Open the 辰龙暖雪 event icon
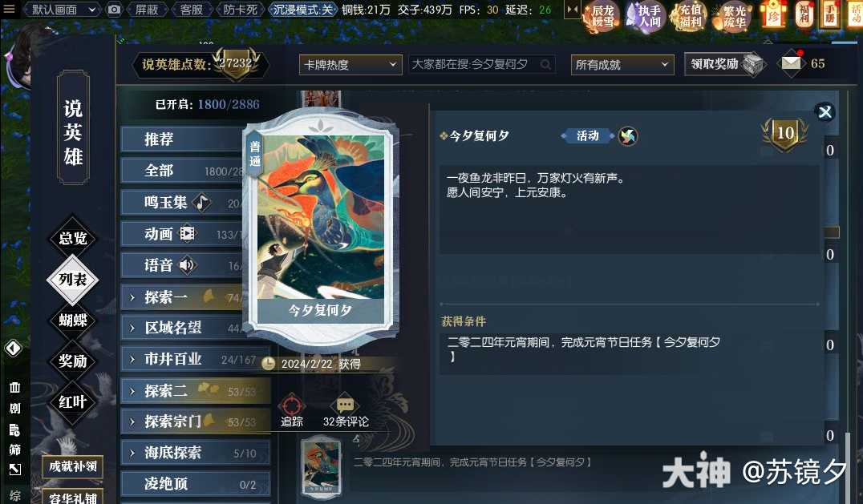 [x=602, y=17]
